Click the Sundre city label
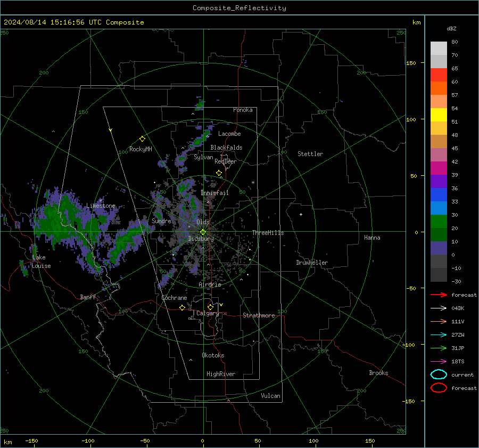Screen dimensions: 479x448 pyautogui.click(x=161, y=221)
